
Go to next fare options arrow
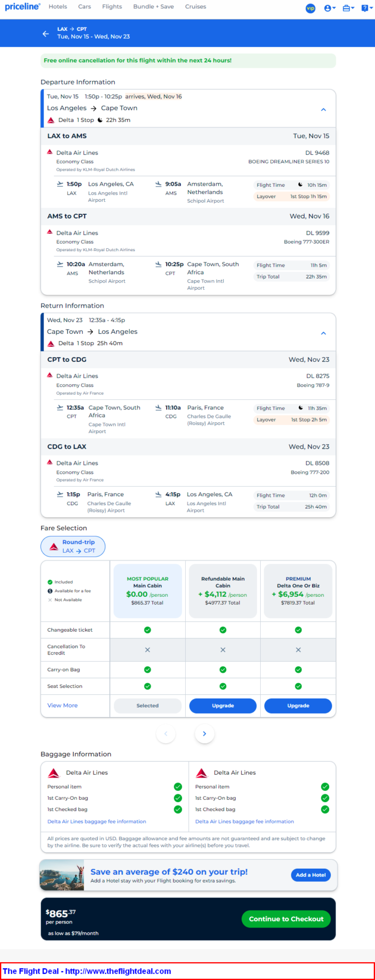[204, 733]
